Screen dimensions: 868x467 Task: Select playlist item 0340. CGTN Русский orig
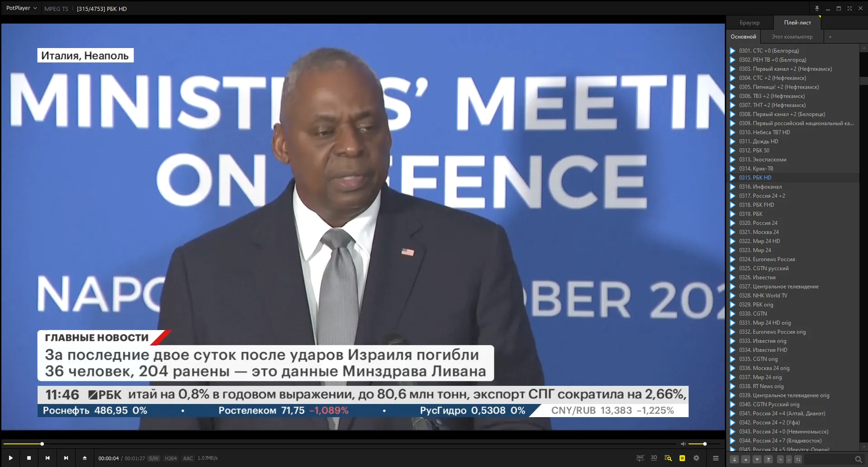[x=793, y=404]
